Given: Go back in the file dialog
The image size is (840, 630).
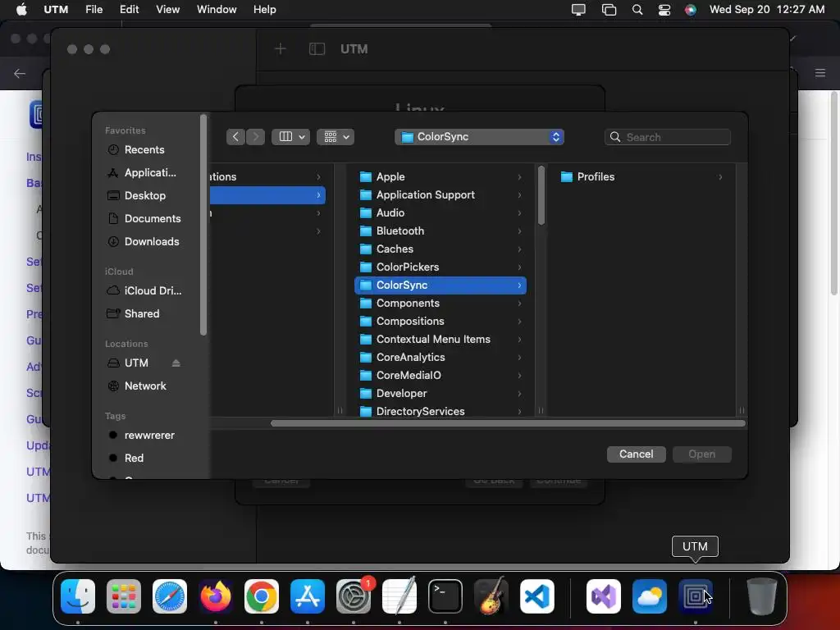Looking at the screenshot, I should [x=235, y=137].
